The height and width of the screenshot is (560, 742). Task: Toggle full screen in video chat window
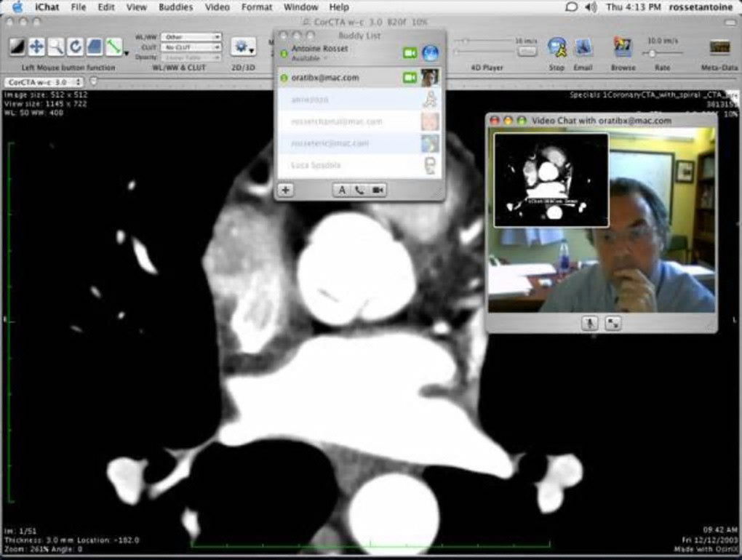coord(613,324)
